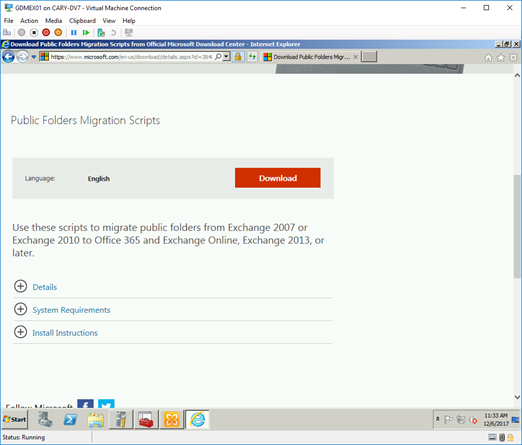Go back in Internet Explorer
The image size is (522, 445).
click(8, 57)
